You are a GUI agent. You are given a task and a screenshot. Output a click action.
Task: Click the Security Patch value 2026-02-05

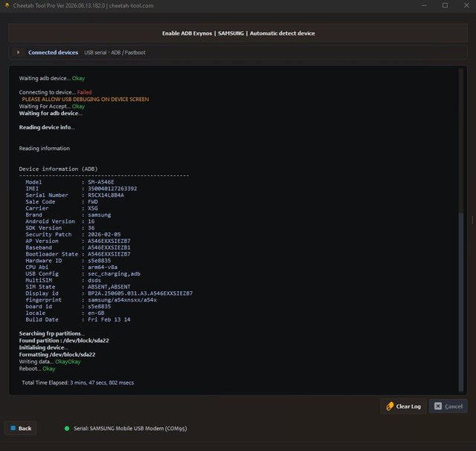(104, 235)
